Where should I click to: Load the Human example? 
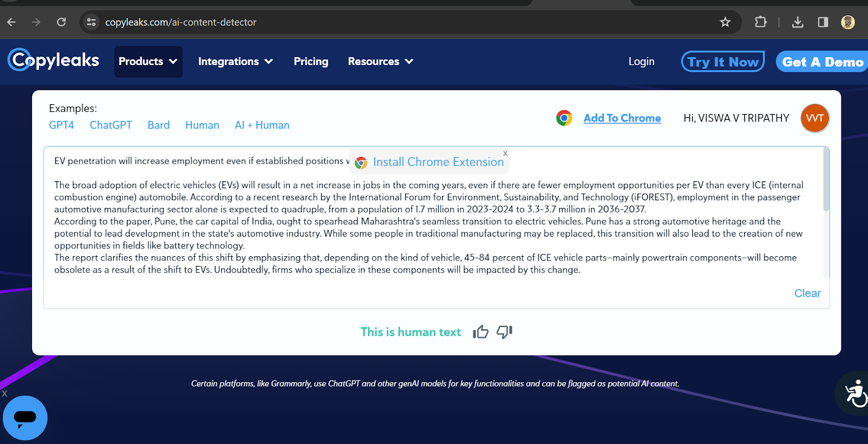pyautogui.click(x=202, y=125)
